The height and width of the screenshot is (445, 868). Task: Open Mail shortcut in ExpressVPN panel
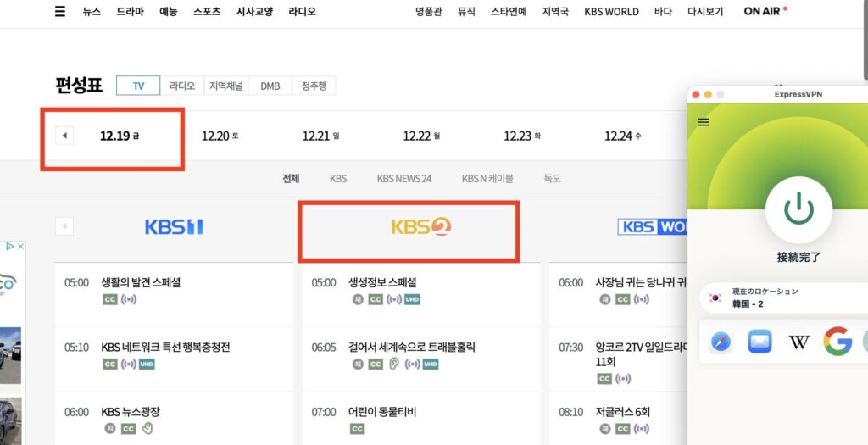tap(759, 342)
